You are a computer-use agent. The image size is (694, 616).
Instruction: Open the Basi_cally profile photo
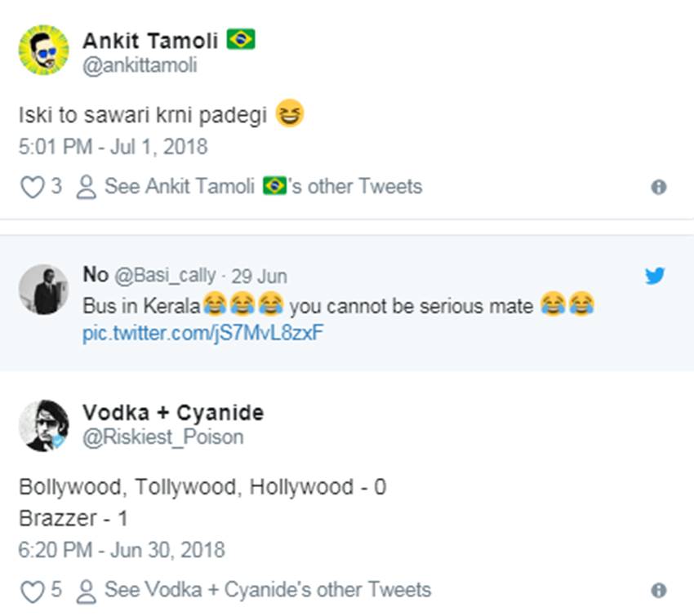pyautogui.click(x=43, y=290)
